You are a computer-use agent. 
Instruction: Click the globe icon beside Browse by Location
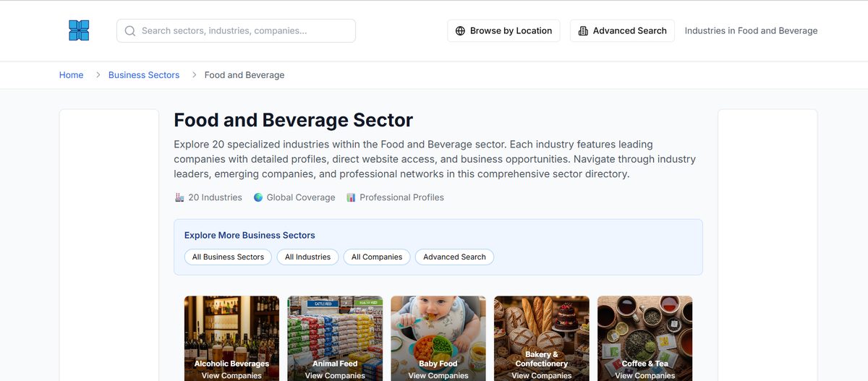click(460, 31)
